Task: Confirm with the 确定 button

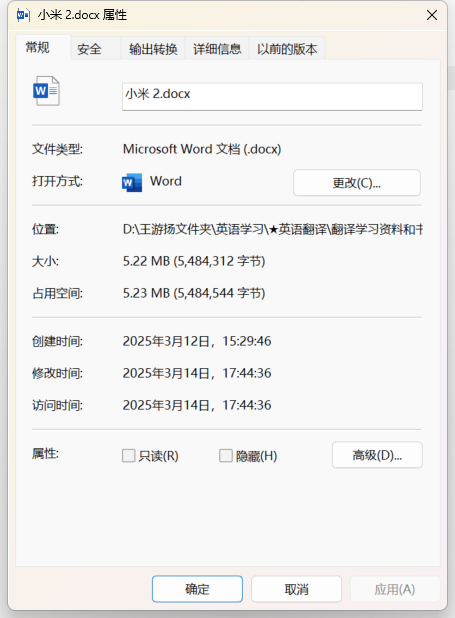Action: (x=197, y=589)
